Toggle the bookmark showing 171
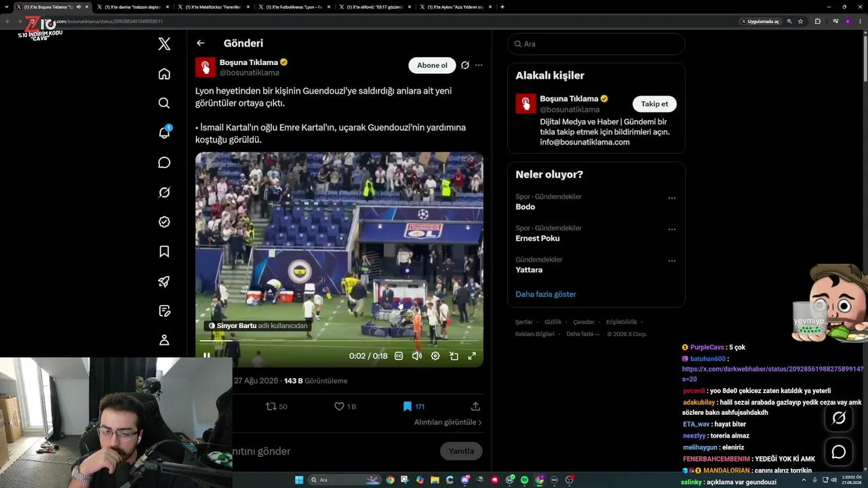 [x=414, y=407]
